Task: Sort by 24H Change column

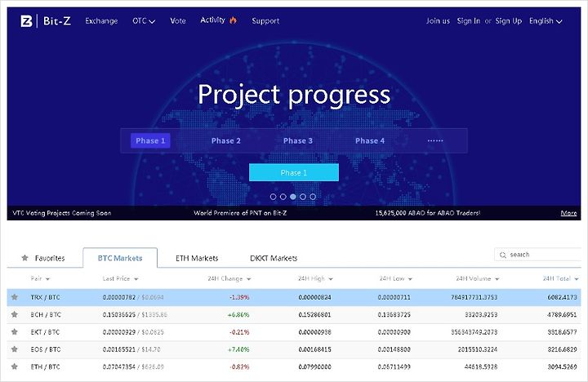Action: [x=229, y=278]
